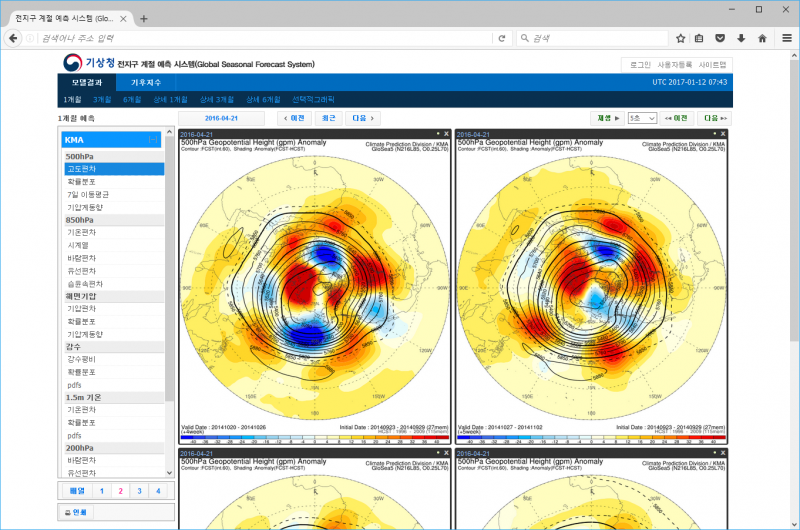Screen dimensions: 800x530
Task: Step back with the '<< 이전' frame button
Action: 676,118
